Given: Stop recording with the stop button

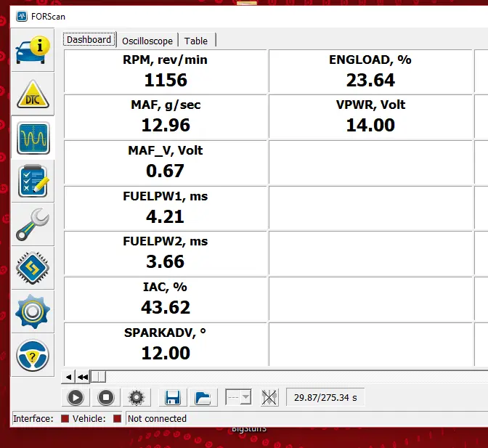Looking at the screenshot, I should [x=106, y=397].
